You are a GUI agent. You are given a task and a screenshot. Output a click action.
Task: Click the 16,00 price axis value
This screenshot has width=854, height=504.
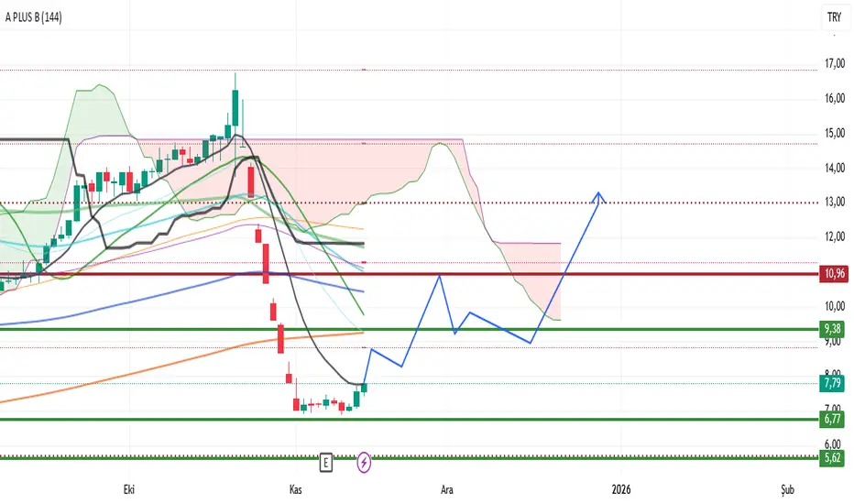[835, 99]
